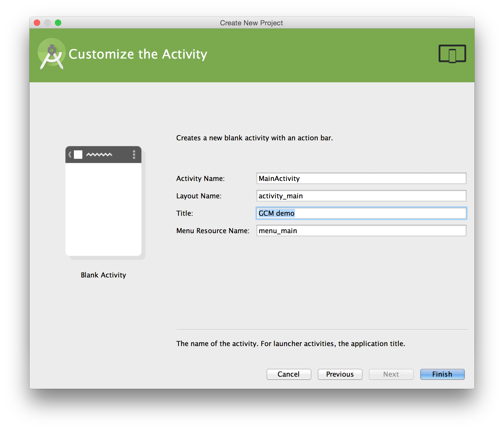Click the Android Studio logo icon

click(x=51, y=54)
